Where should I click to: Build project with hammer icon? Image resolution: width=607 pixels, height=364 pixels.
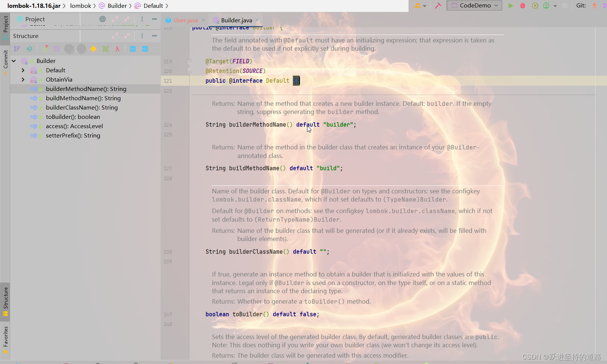[438, 6]
